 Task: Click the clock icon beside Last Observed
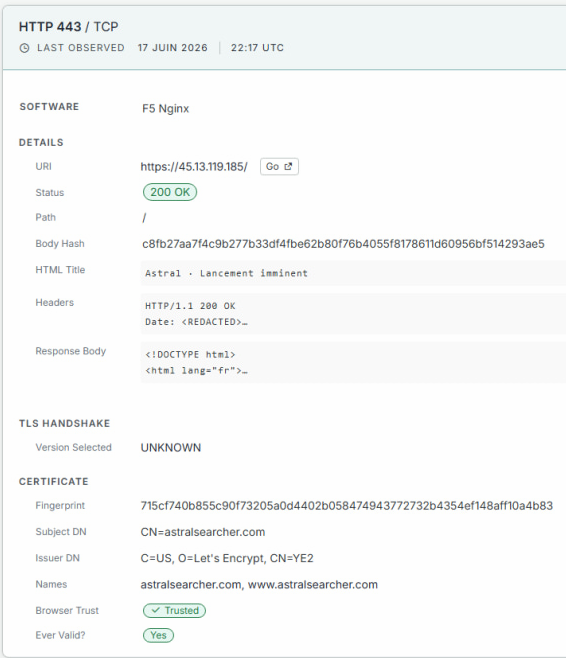[25, 48]
